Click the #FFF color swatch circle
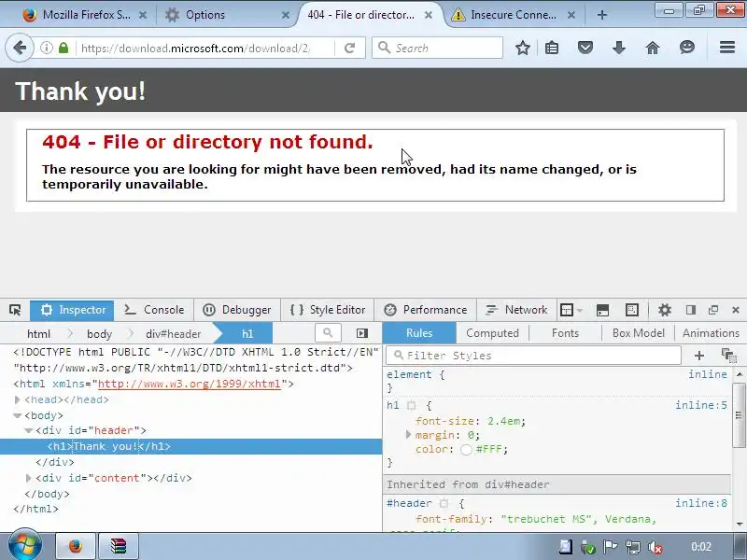Viewport: 747px width, 560px height. (x=466, y=450)
